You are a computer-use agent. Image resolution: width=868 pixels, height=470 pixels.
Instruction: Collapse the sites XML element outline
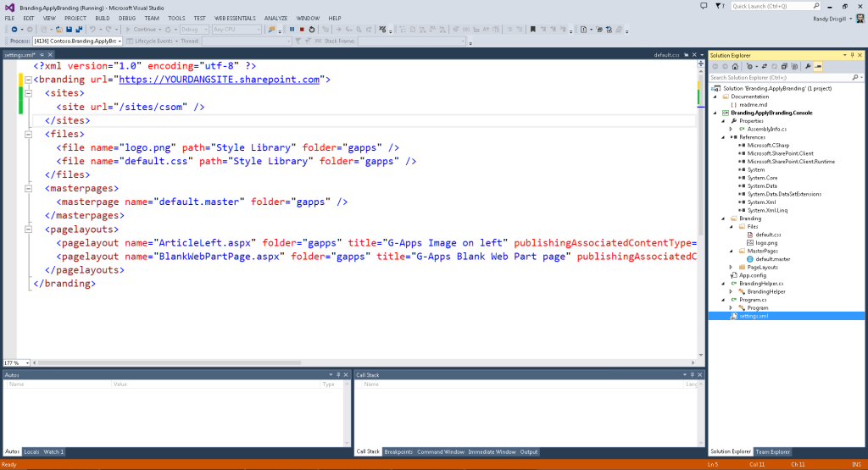pos(28,93)
